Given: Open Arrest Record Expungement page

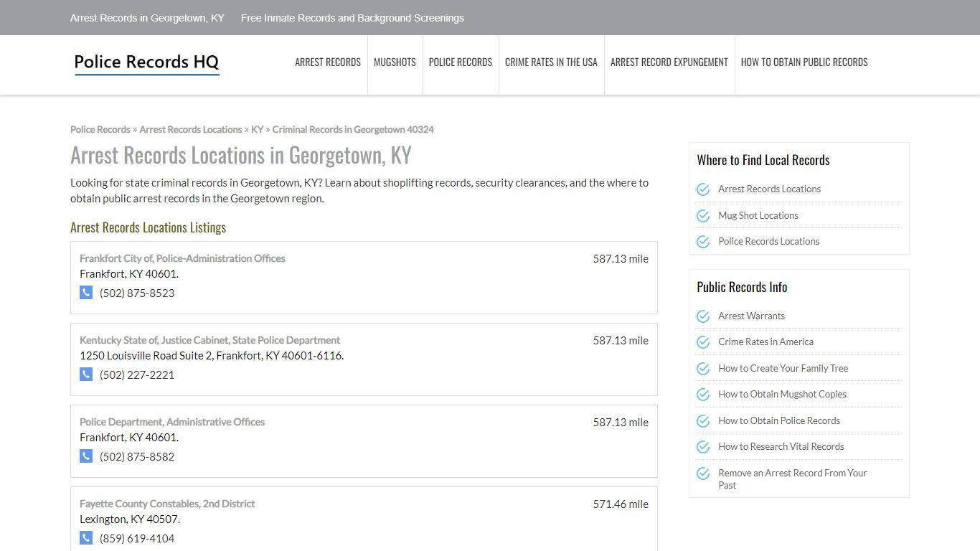Looking at the screenshot, I should (x=669, y=62).
